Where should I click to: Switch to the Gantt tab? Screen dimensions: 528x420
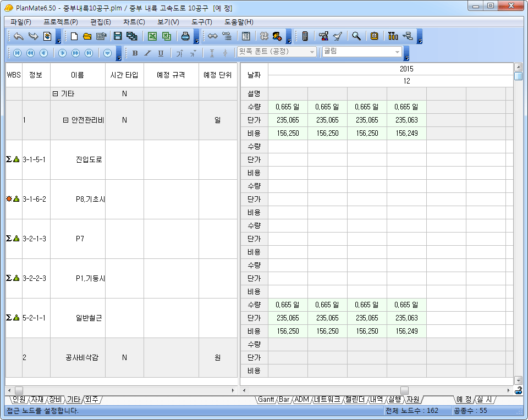[266, 400]
